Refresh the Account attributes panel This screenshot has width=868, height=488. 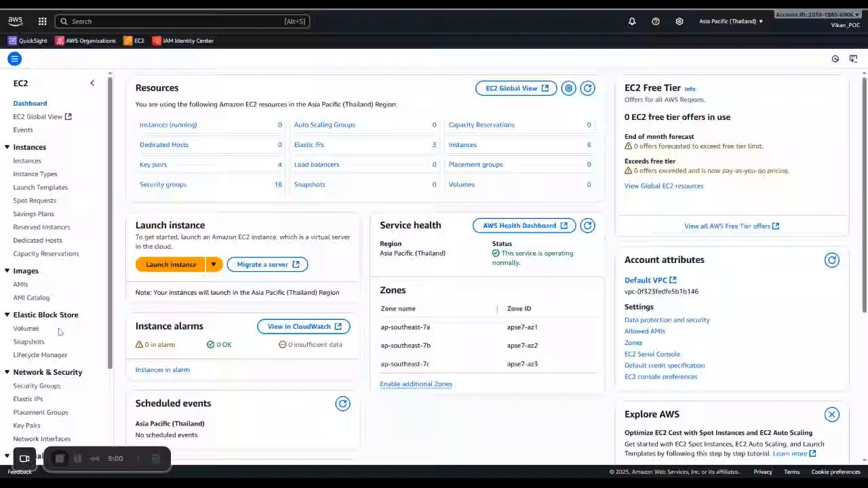(832, 260)
